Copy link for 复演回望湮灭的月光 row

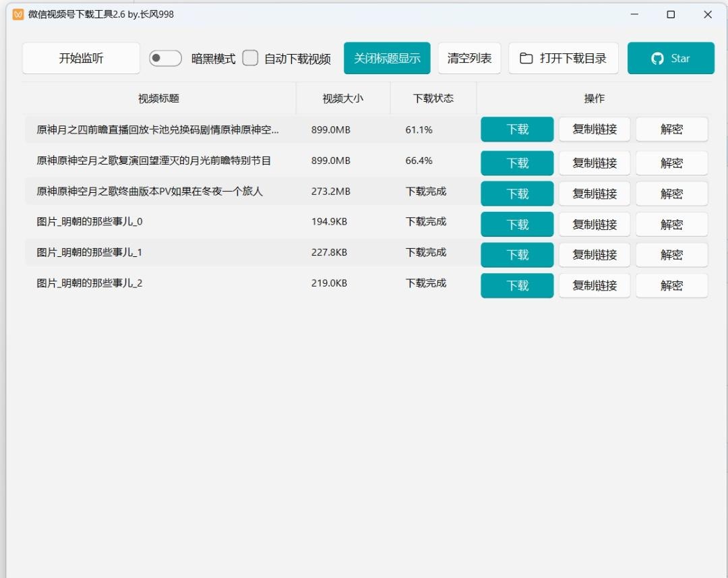(595, 163)
